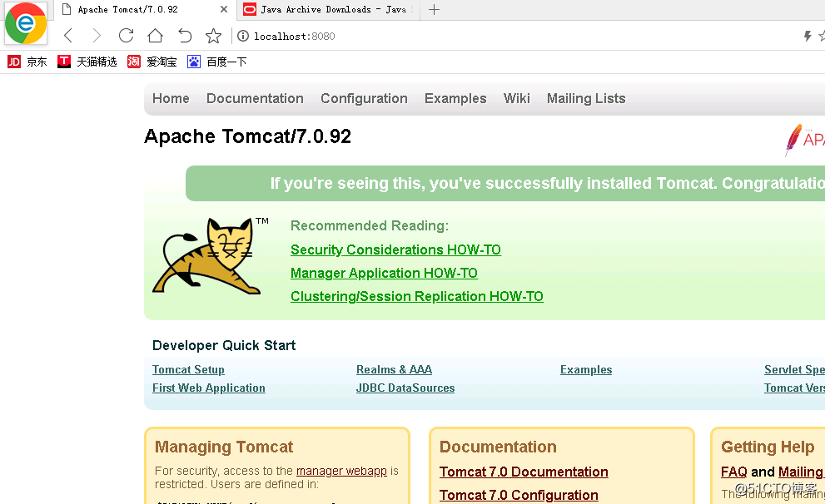Click the browser logo icon

click(25, 23)
